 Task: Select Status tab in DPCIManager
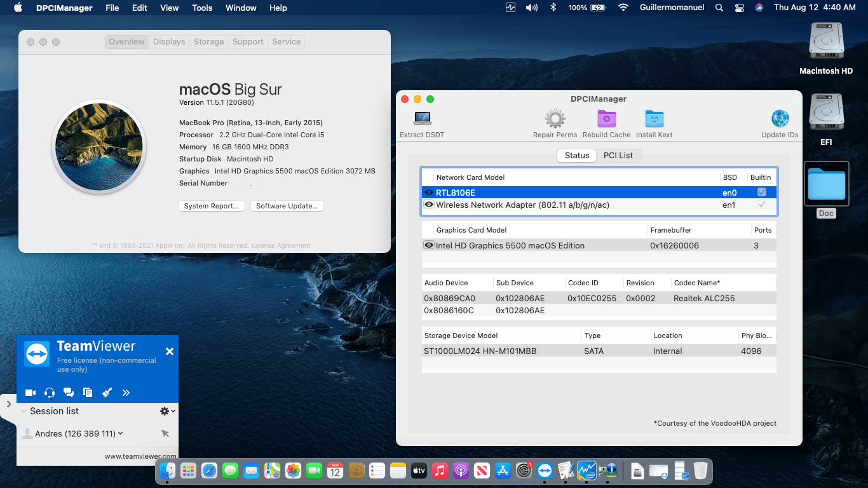click(577, 155)
